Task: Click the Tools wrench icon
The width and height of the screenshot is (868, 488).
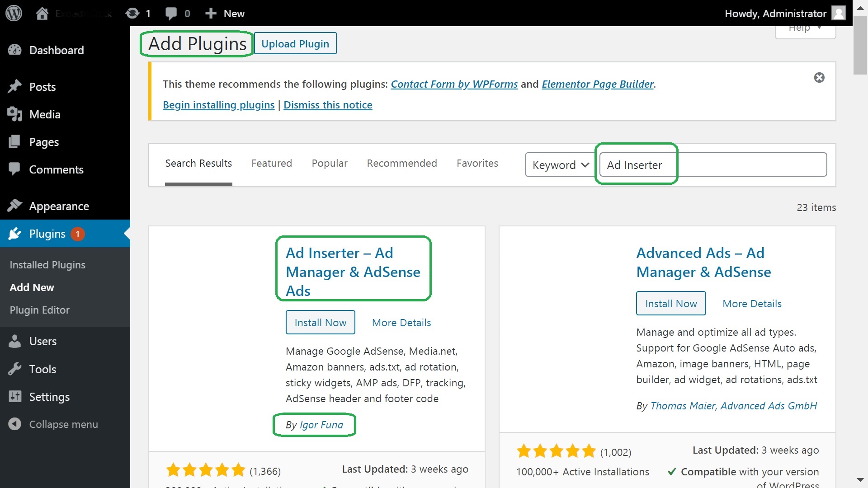Action: coord(14,369)
